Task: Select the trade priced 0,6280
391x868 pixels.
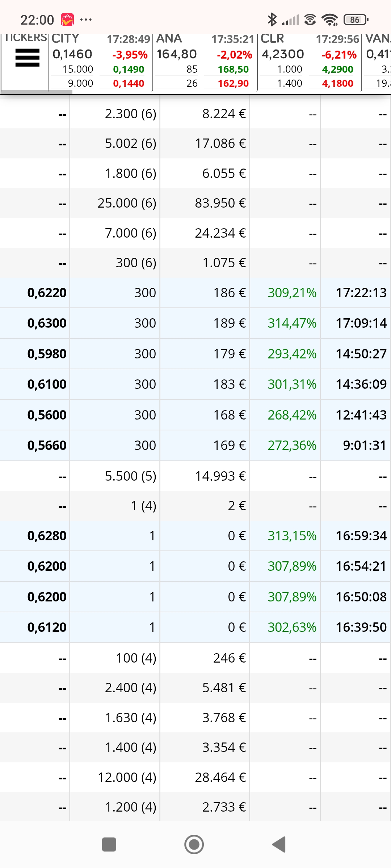Action: pyautogui.click(x=195, y=536)
